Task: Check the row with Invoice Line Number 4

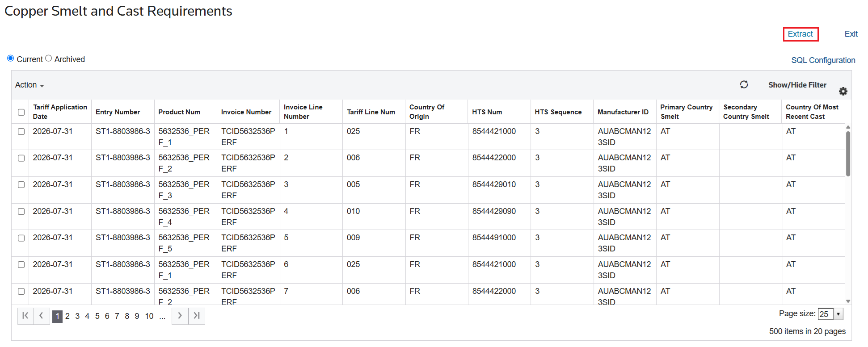Action: tap(21, 211)
